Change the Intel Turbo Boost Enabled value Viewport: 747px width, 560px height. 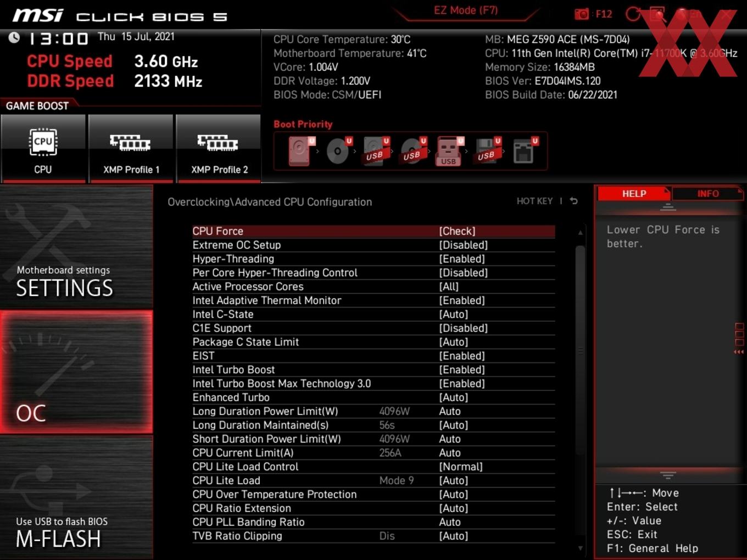coord(462,369)
